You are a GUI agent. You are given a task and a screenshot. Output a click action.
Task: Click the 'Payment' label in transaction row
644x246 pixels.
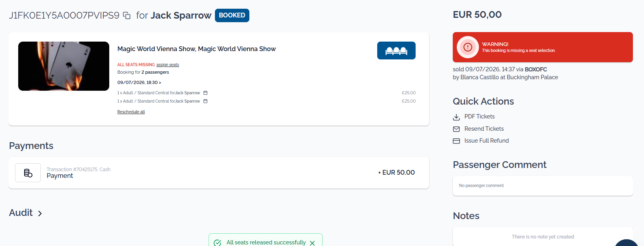[60, 176]
